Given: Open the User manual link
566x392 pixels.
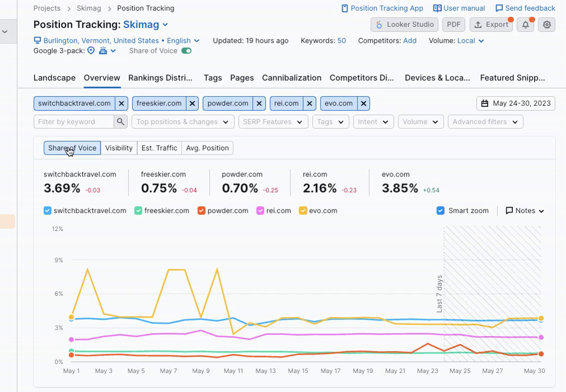Looking at the screenshot, I should click(x=459, y=8).
